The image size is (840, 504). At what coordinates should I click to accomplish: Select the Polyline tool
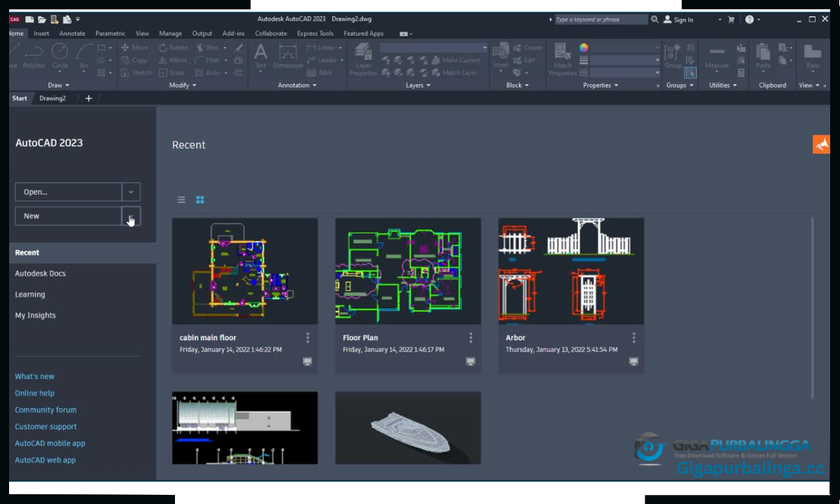pyautogui.click(x=34, y=56)
